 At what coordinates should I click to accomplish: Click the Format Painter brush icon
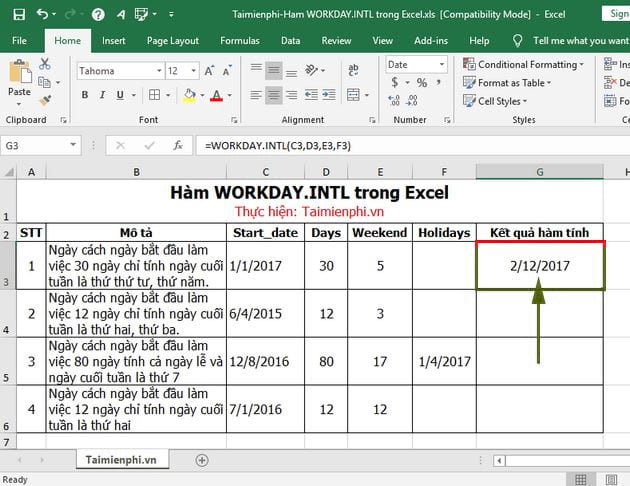pos(45,100)
